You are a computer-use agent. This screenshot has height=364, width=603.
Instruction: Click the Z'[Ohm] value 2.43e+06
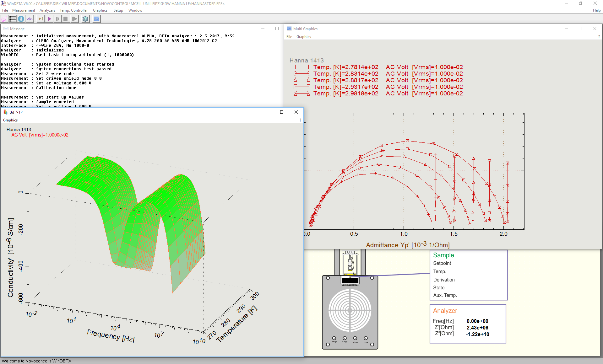click(x=477, y=328)
